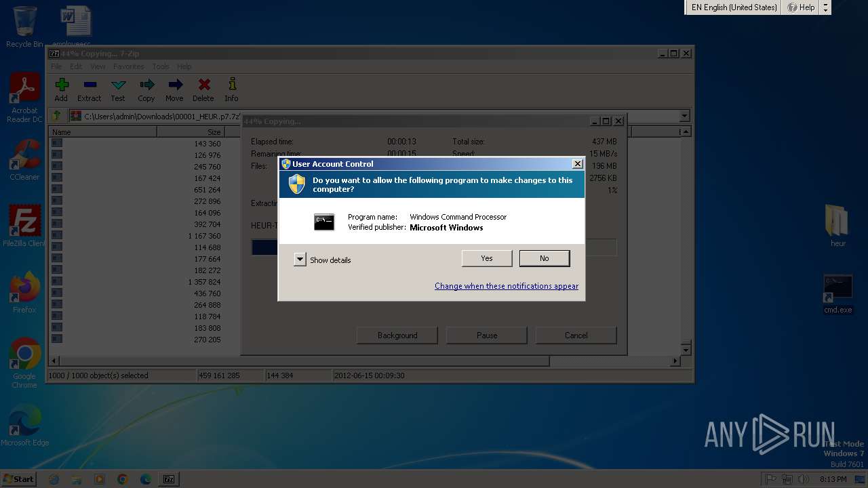868x488 pixels.
Task: Click the Info toolbar icon in 7-Zip
Action: click(x=232, y=89)
